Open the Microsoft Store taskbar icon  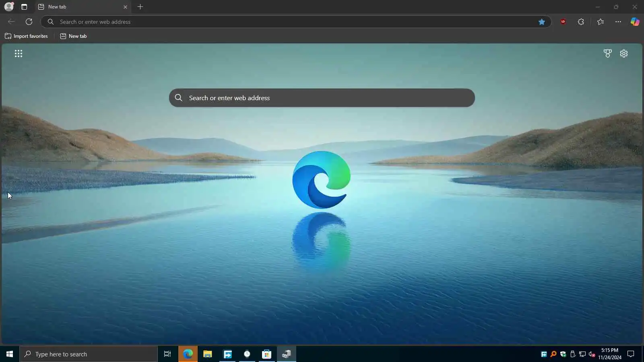(267, 354)
